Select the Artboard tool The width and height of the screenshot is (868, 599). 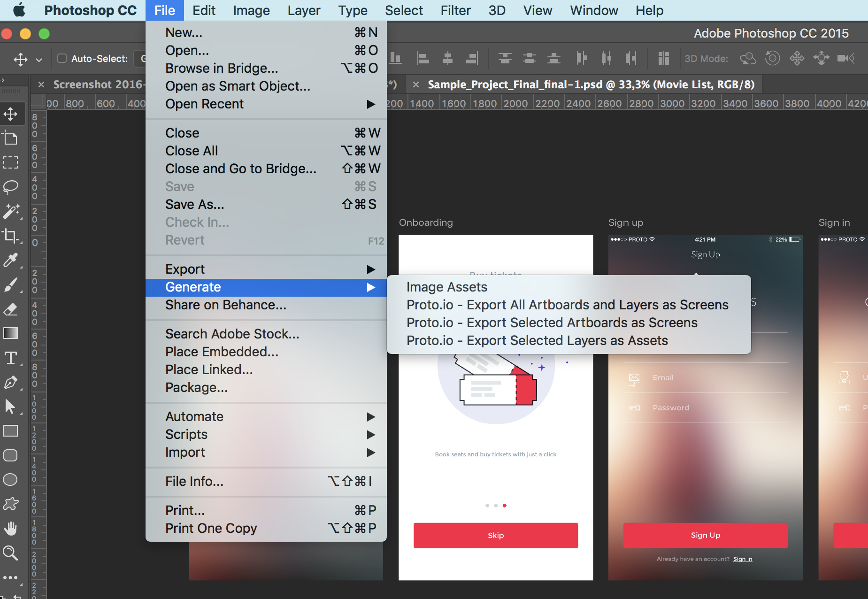(10, 138)
